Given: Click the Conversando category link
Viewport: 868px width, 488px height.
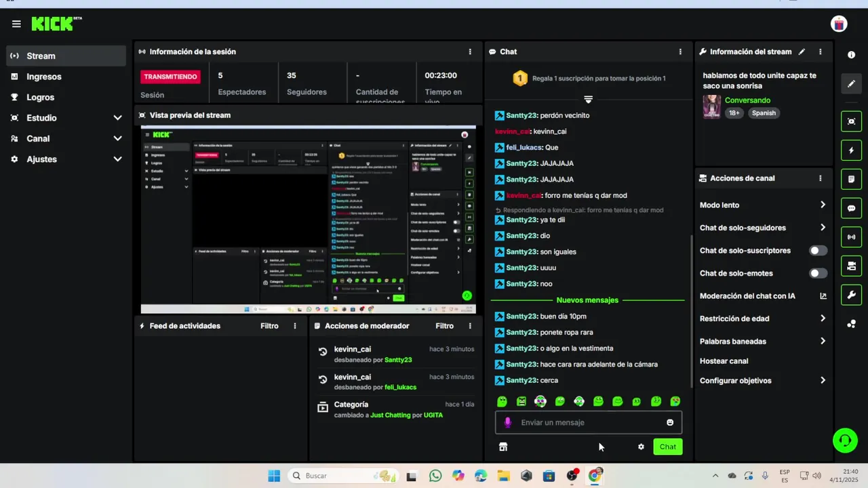Looking at the screenshot, I should pyautogui.click(x=747, y=100).
